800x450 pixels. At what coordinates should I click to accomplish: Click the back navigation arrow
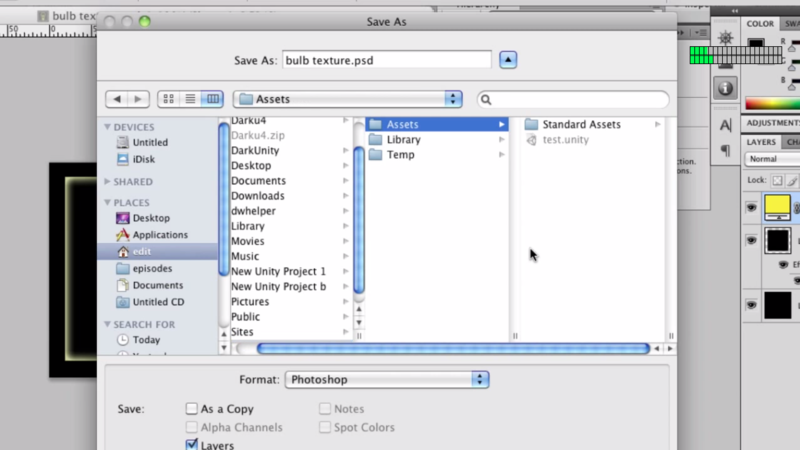point(117,99)
